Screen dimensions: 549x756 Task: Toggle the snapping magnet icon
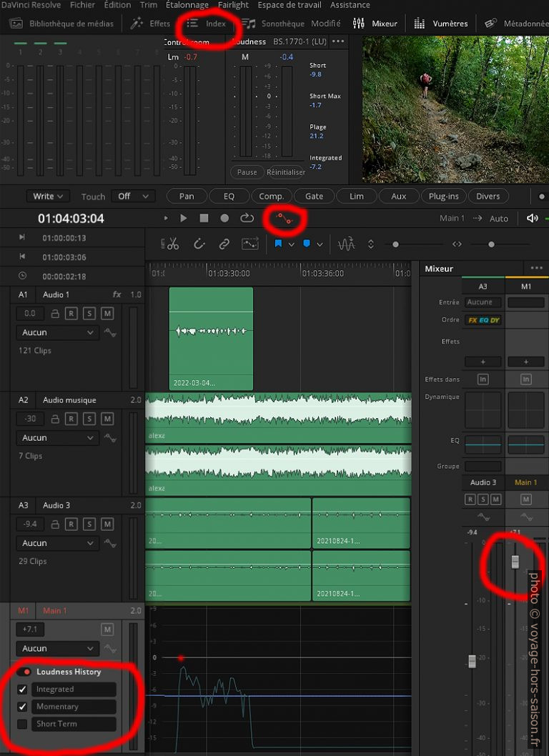tap(199, 244)
